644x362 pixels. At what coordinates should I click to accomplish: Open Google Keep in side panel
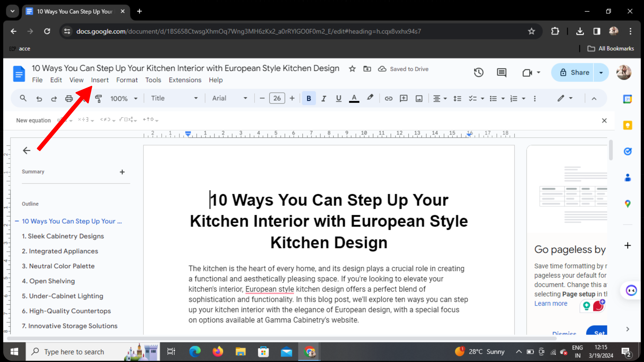(x=627, y=125)
